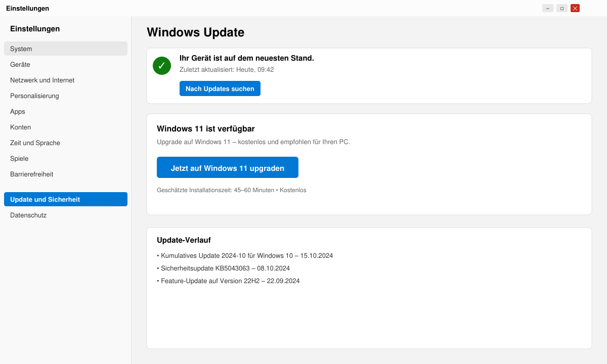Click the green checkmark status icon
Viewport: 607px width, 364px height.
pyautogui.click(x=162, y=66)
